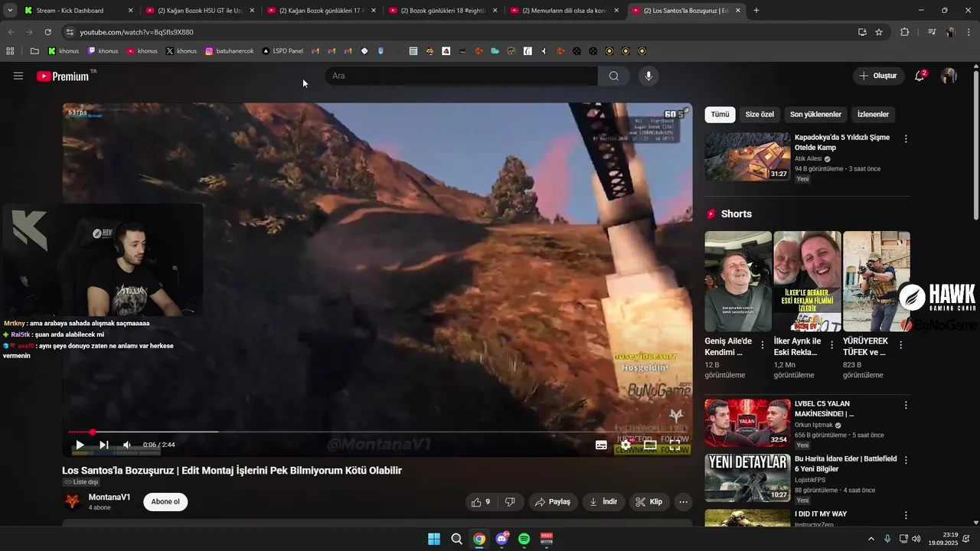The image size is (980, 551).
Task: Open options for İlker Ayrık short
Action: pos(832,345)
